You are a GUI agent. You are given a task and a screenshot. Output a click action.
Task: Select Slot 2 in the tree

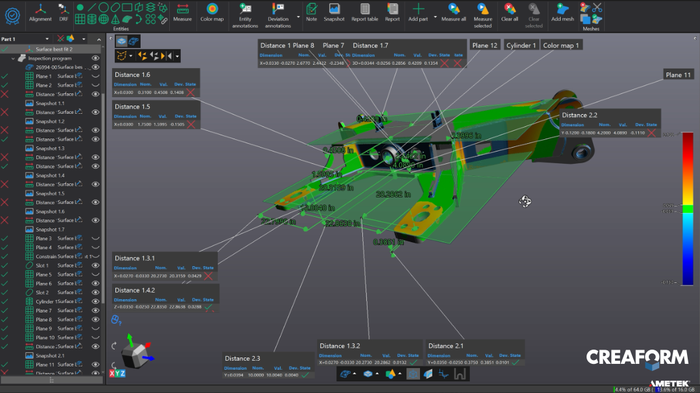(x=42, y=293)
